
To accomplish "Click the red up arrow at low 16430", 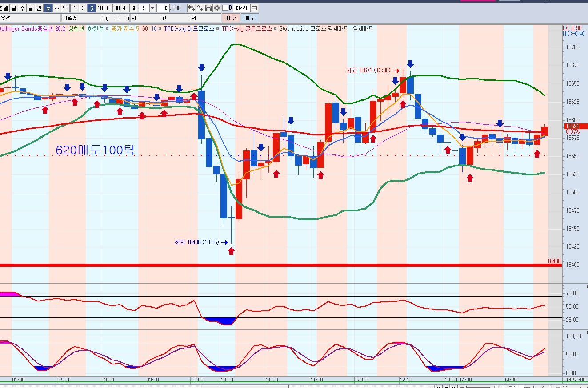I will click(x=231, y=251).
